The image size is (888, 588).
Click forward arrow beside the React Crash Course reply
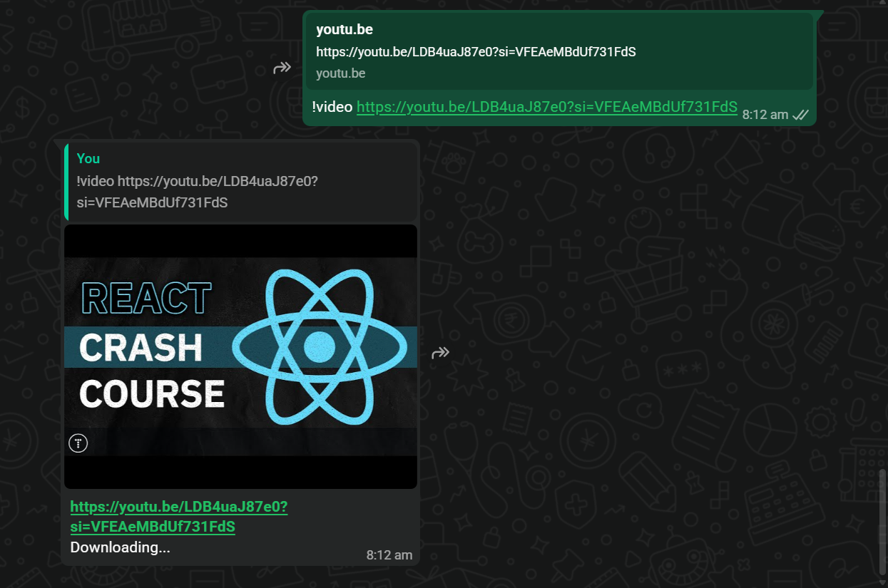pos(440,353)
